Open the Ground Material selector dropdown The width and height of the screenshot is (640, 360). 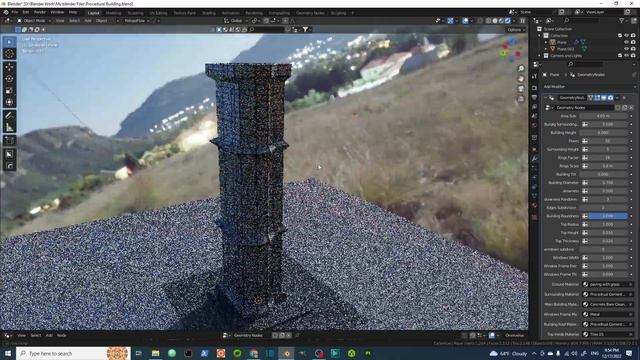click(x=607, y=284)
